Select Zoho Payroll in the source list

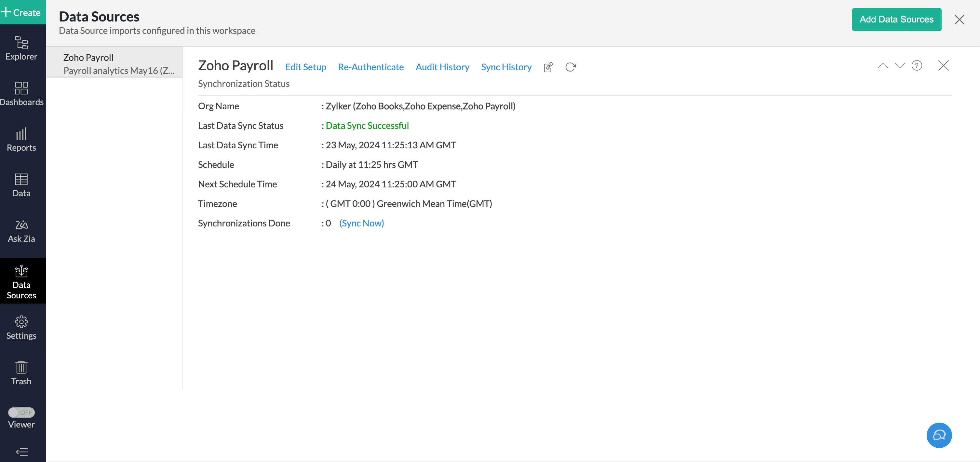(x=114, y=63)
